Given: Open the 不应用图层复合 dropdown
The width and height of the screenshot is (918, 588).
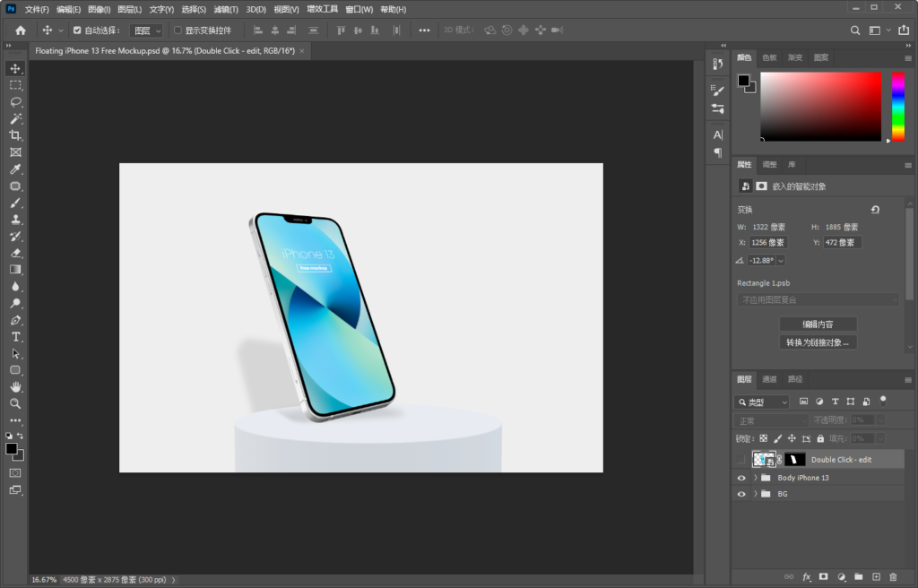Looking at the screenshot, I should click(x=818, y=300).
